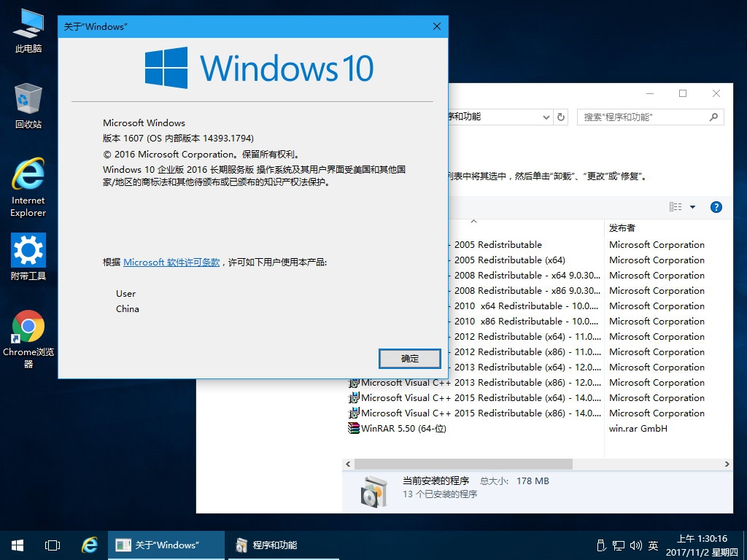Open the Windows Start button
The width and height of the screenshot is (747, 560).
tap(18, 545)
